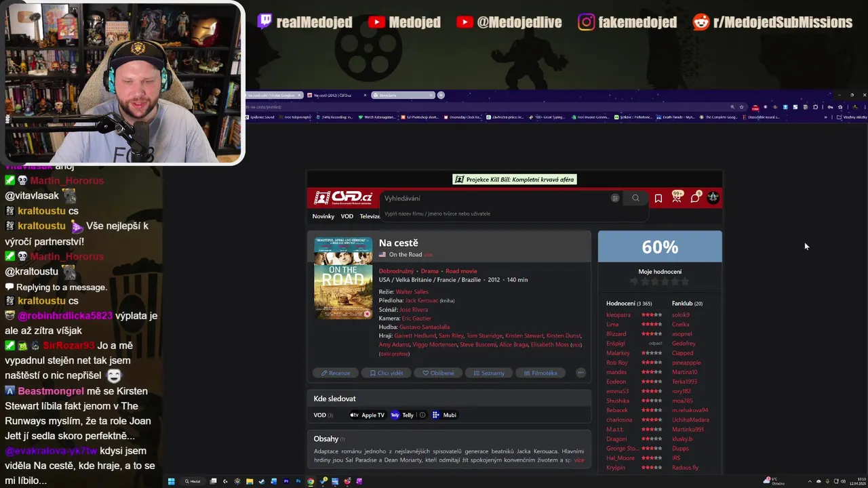Image resolution: width=868 pixels, height=488 pixels.
Task: Open the On the Road poster thumbnail
Action: click(x=343, y=278)
